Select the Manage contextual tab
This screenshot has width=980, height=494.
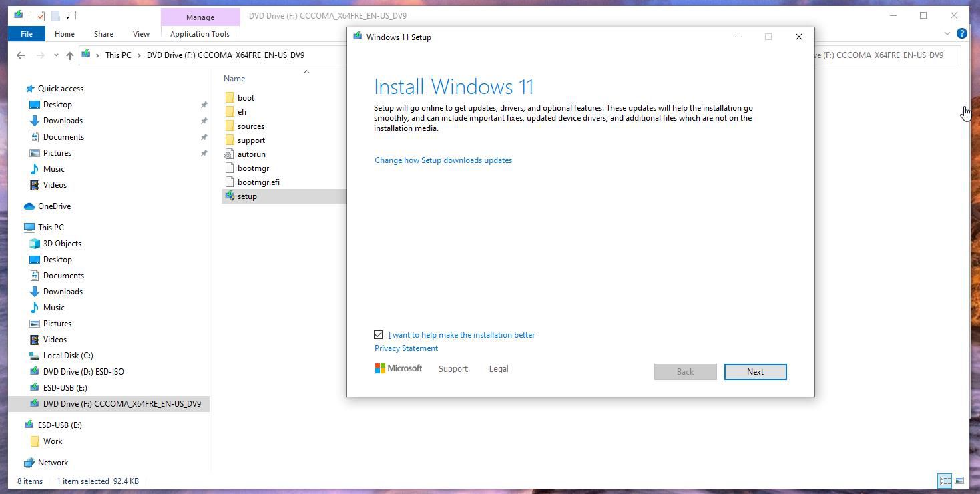(x=200, y=17)
